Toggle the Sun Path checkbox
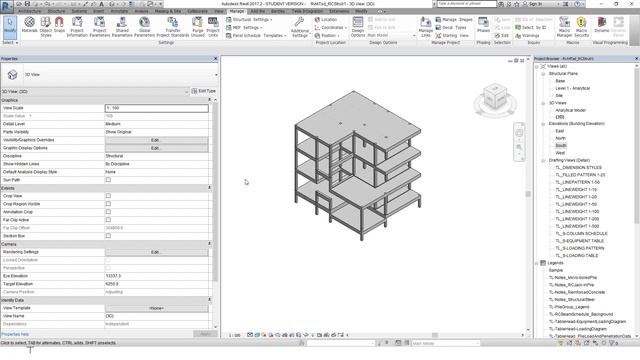This screenshot has width=640, height=360. 108,180
